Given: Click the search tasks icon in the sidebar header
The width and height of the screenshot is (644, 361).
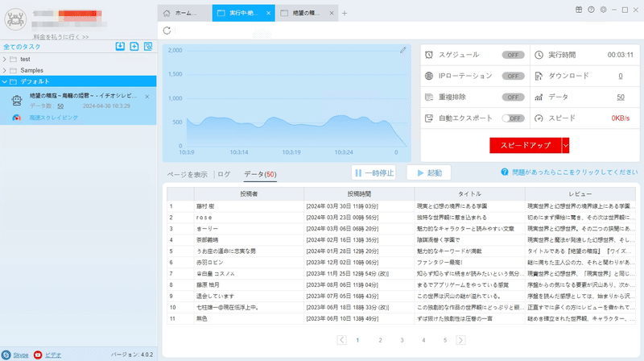Looking at the screenshot, I should 148,47.
